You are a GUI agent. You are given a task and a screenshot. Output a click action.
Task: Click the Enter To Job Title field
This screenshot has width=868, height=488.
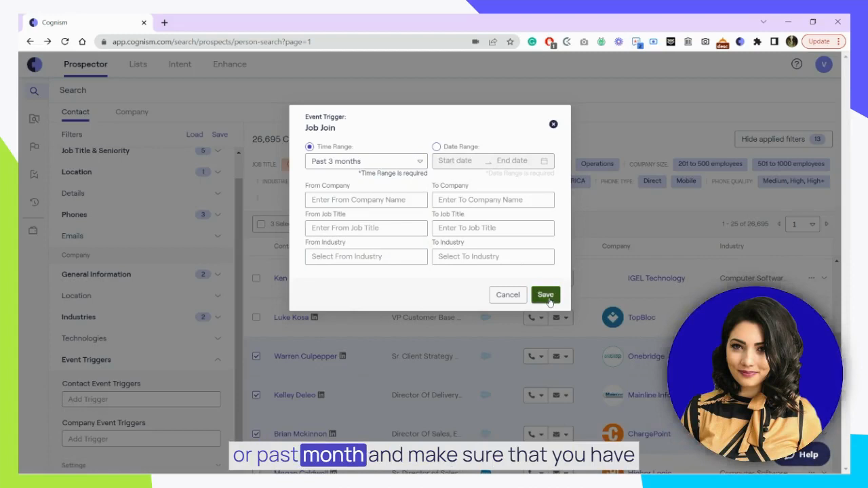click(x=493, y=228)
